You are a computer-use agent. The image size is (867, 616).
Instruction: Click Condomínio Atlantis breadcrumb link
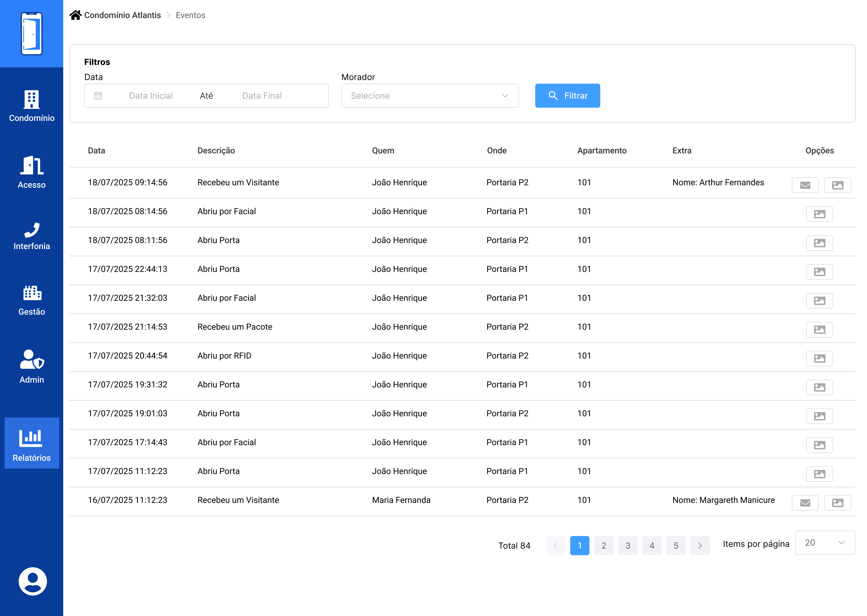click(122, 15)
